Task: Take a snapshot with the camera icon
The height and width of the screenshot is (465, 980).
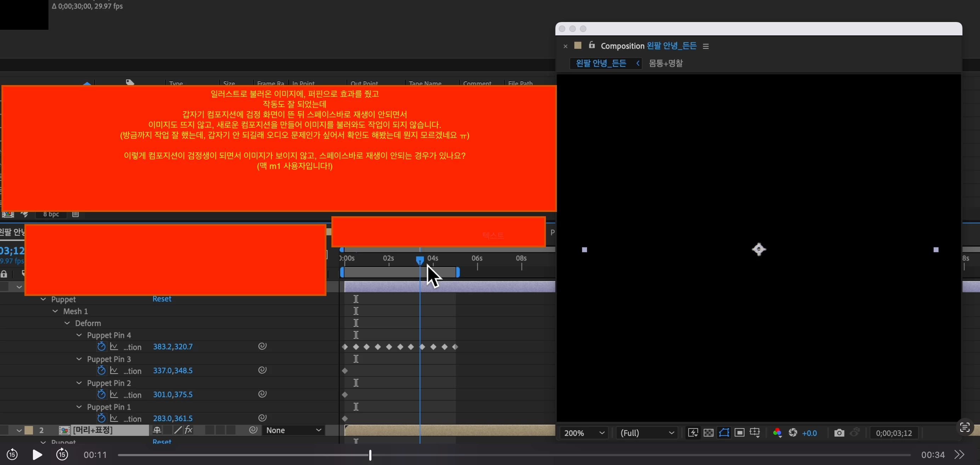Action: (x=839, y=433)
